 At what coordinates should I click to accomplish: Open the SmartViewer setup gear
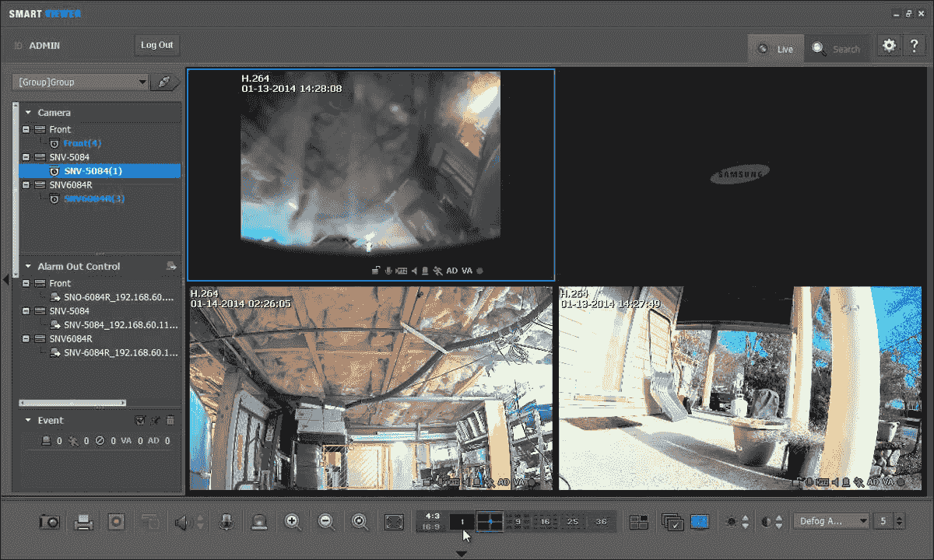pos(888,45)
